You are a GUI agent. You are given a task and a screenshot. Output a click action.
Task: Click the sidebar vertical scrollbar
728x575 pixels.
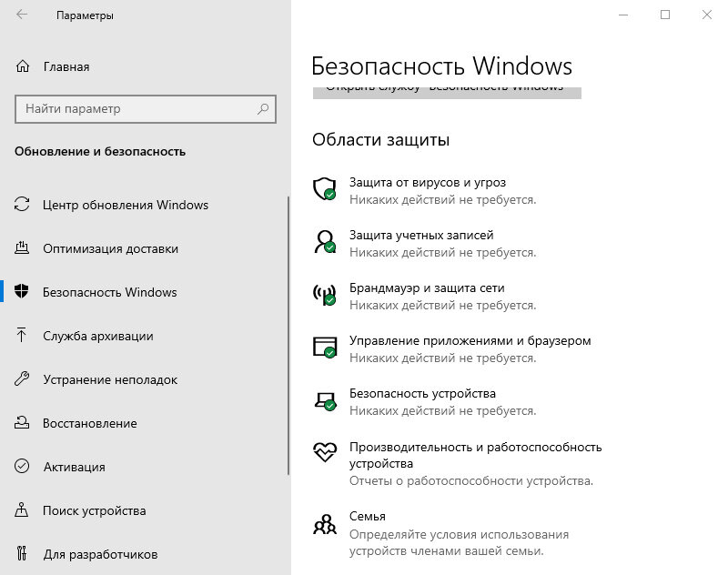pos(288,335)
